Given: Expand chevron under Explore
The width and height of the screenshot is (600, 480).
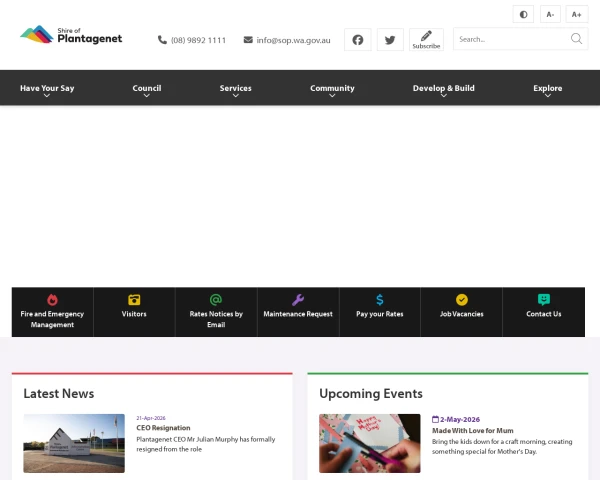Looking at the screenshot, I should (x=548, y=96).
